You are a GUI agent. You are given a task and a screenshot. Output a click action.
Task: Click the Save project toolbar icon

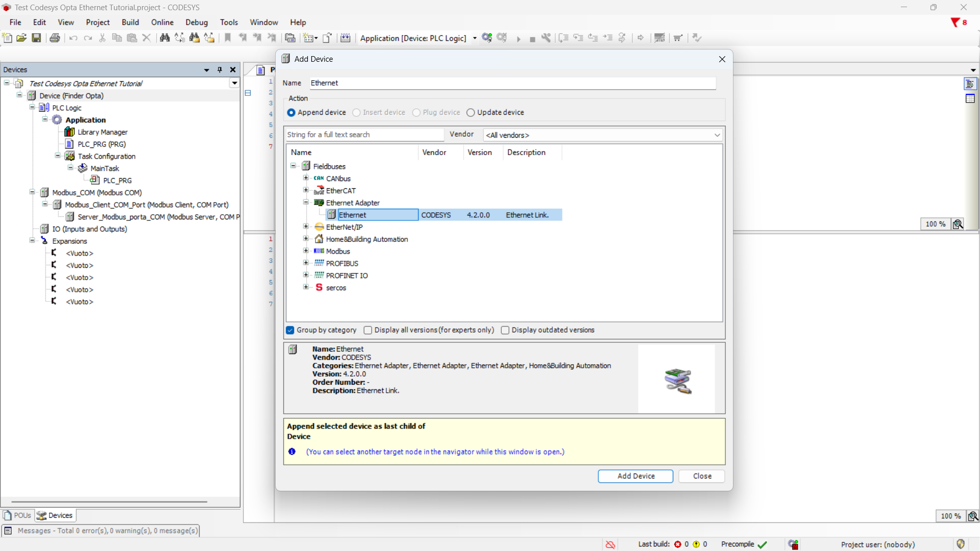[36, 38]
